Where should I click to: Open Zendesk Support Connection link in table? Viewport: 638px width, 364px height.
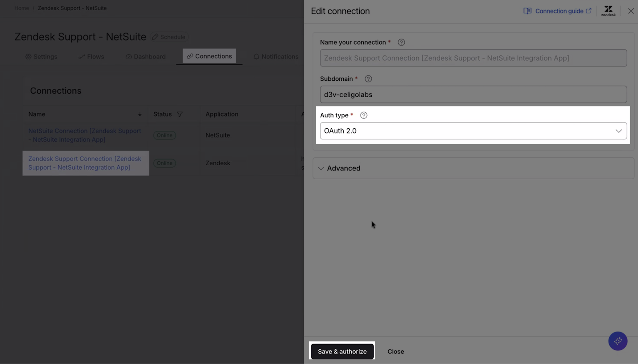85,163
